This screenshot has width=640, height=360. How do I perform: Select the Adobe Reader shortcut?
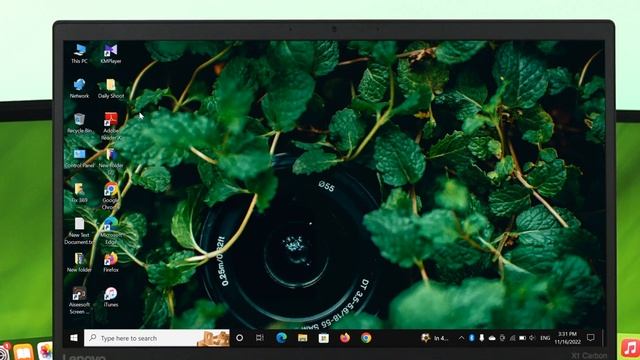(x=111, y=126)
